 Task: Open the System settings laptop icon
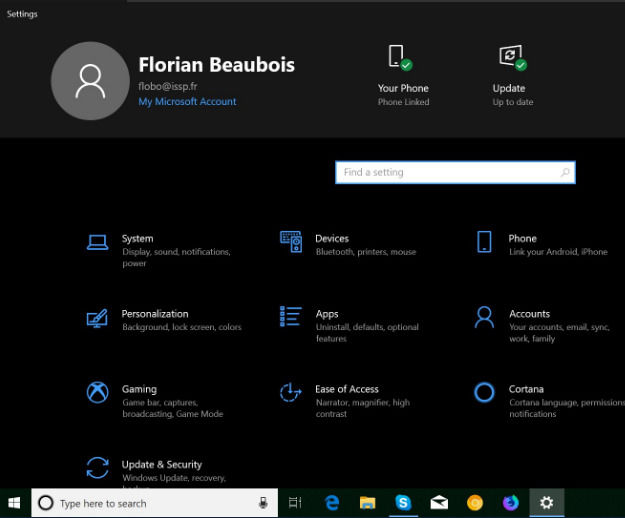(x=97, y=242)
